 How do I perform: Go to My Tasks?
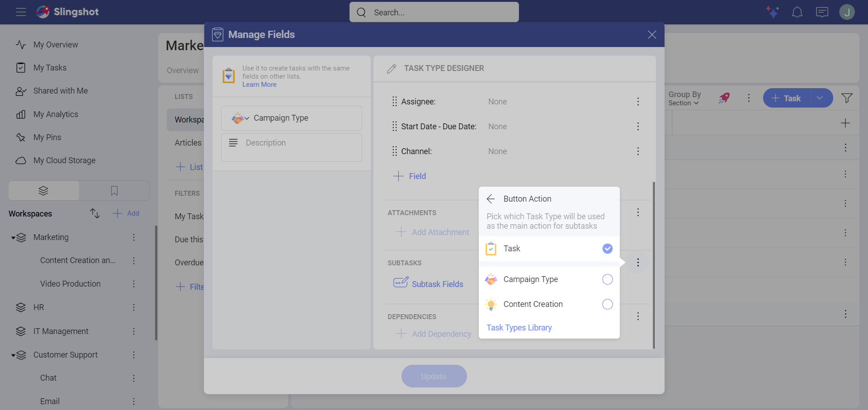[x=50, y=68]
